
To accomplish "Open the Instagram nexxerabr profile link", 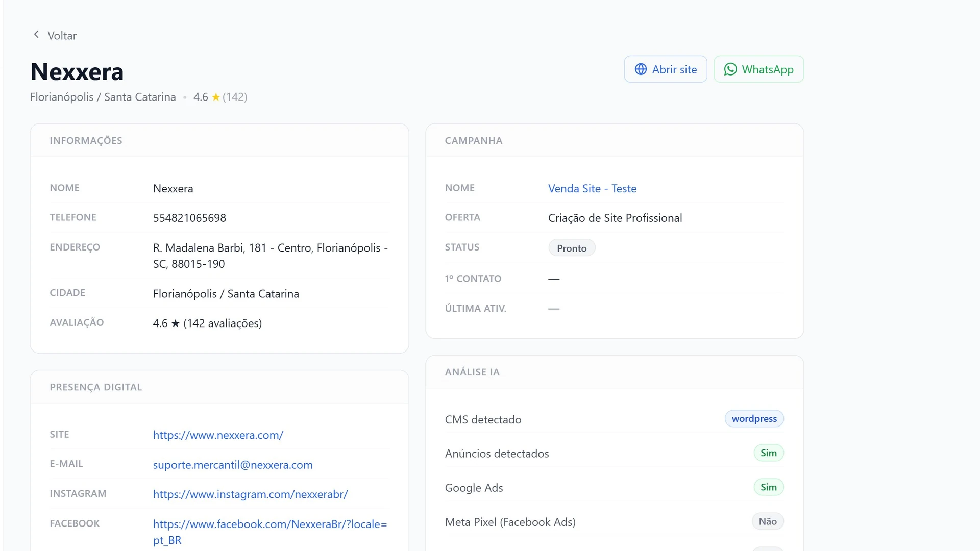I will click(251, 494).
